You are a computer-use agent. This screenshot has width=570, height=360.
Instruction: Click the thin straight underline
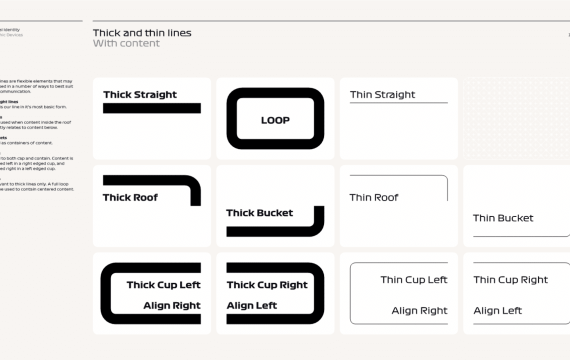point(399,103)
